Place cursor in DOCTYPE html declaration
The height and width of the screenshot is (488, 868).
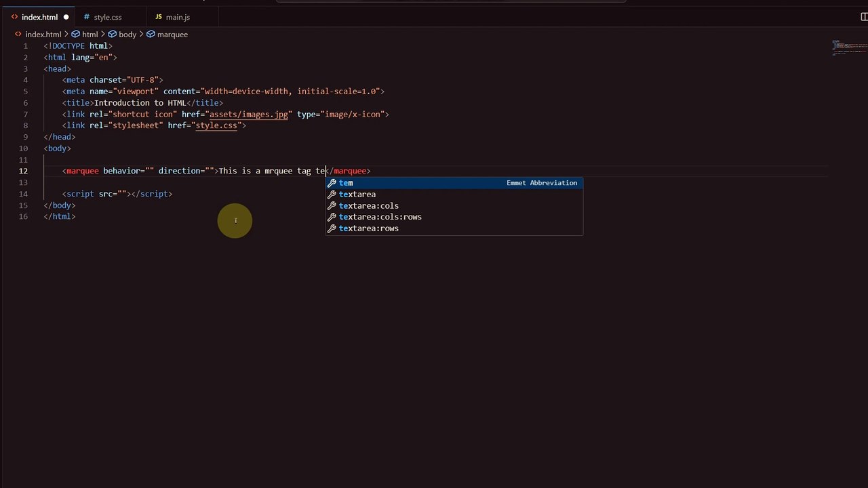click(x=78, y=46)
